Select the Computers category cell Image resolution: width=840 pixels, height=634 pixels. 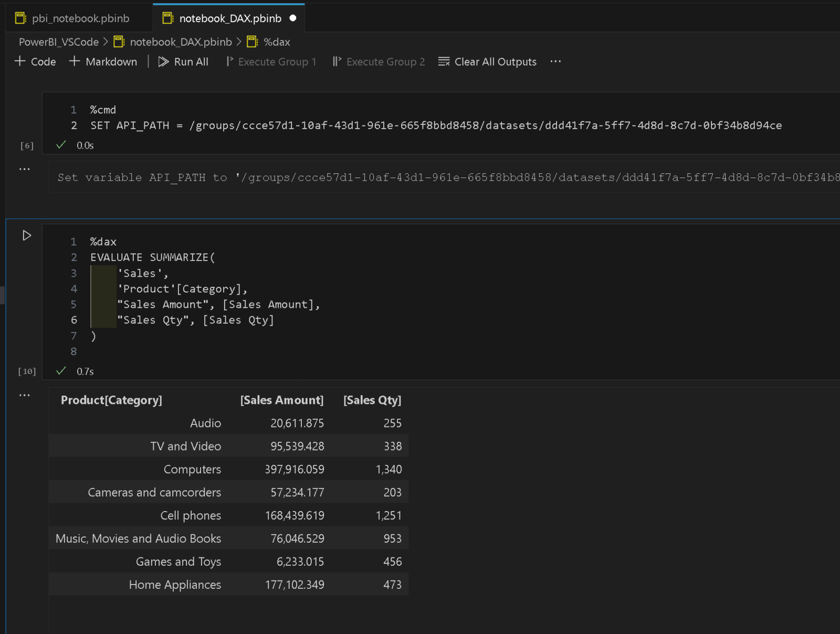tap(192, 470)
